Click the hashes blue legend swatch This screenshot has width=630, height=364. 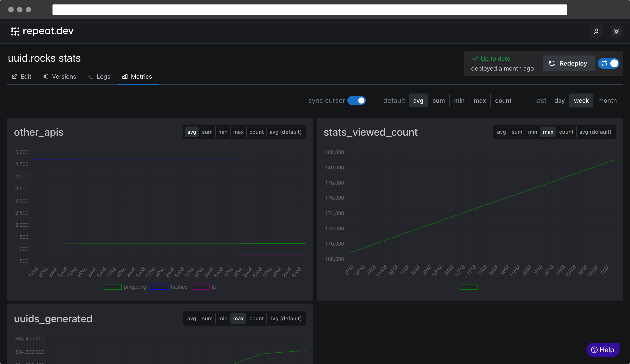pos(159,287)
